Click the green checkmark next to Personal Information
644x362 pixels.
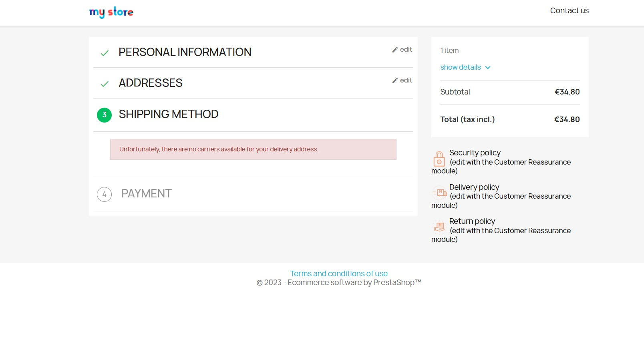pyautogui.click(x=104, y=53)
